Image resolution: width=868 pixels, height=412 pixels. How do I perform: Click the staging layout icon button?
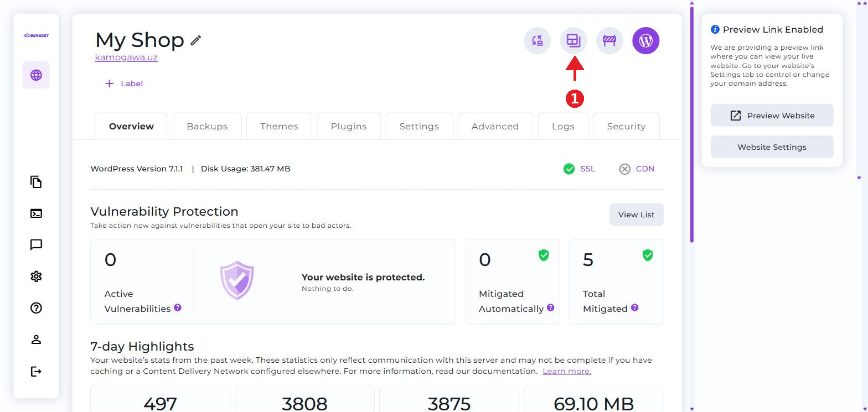tap(573, 40)
